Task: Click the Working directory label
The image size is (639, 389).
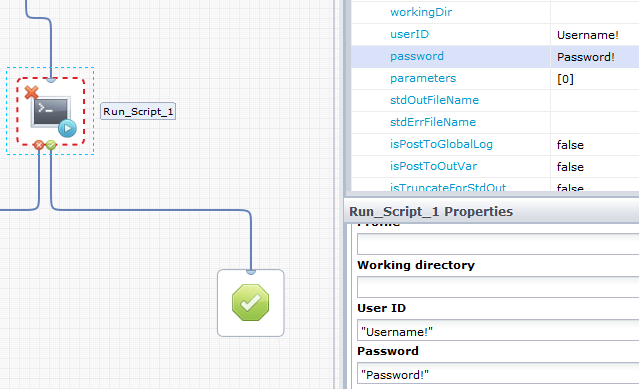Action: pyautogui.click(x=416, y=265)
